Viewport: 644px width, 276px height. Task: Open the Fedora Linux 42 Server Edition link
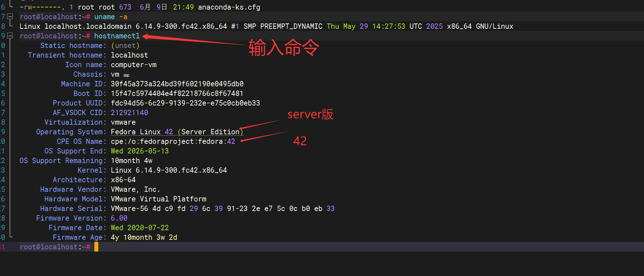coord(177,132)
